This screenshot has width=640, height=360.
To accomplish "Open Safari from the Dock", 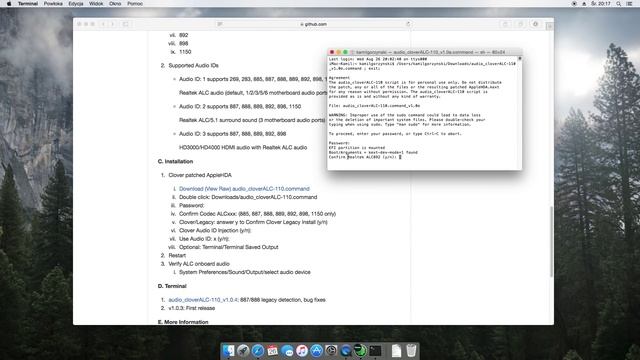I will point(258,351).
